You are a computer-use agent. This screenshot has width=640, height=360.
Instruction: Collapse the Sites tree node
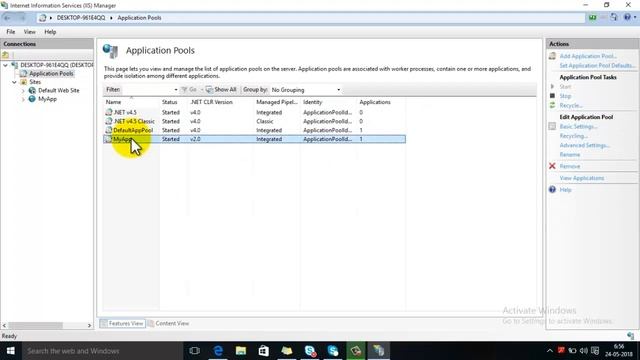14,82
